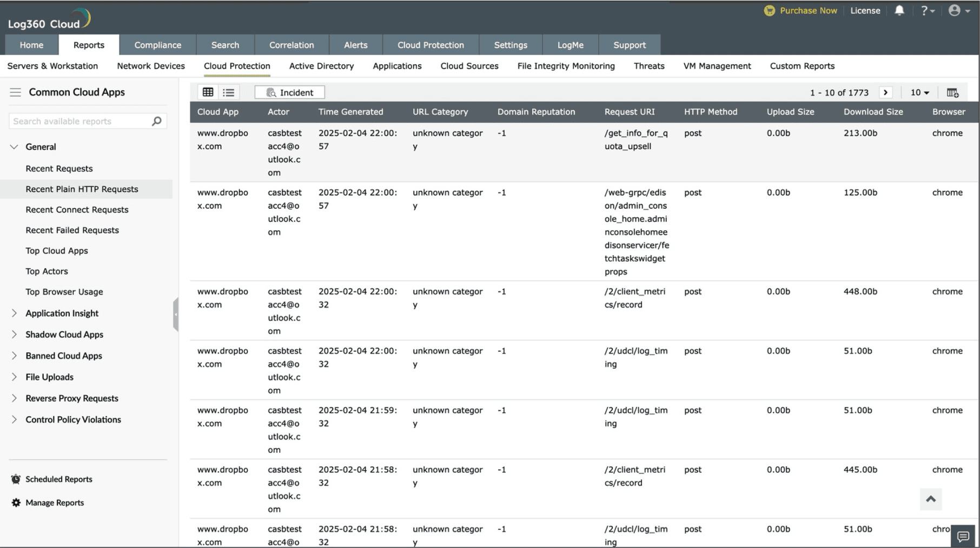Expand Shadow Cloud Apps section
This screenshot has width=980, height=548.
(x=15, y=335)
